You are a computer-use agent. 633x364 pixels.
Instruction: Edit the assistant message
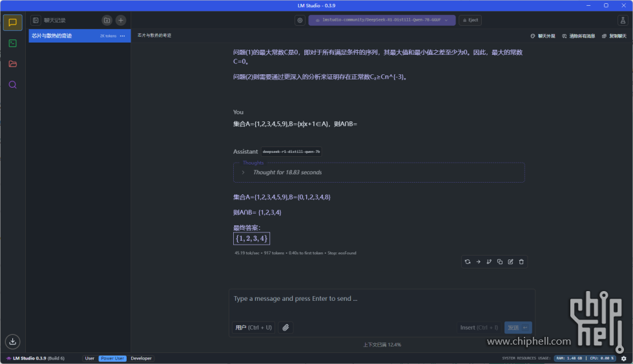tap(511, 261)
